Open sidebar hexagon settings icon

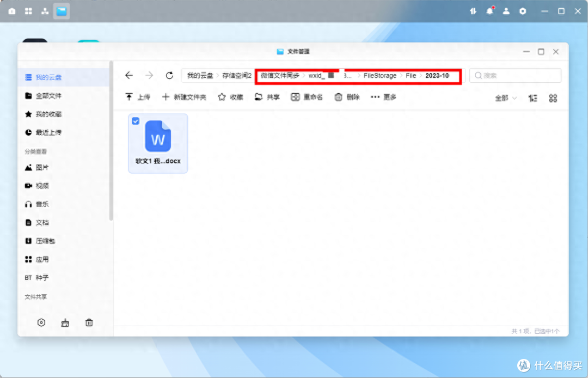41,322
